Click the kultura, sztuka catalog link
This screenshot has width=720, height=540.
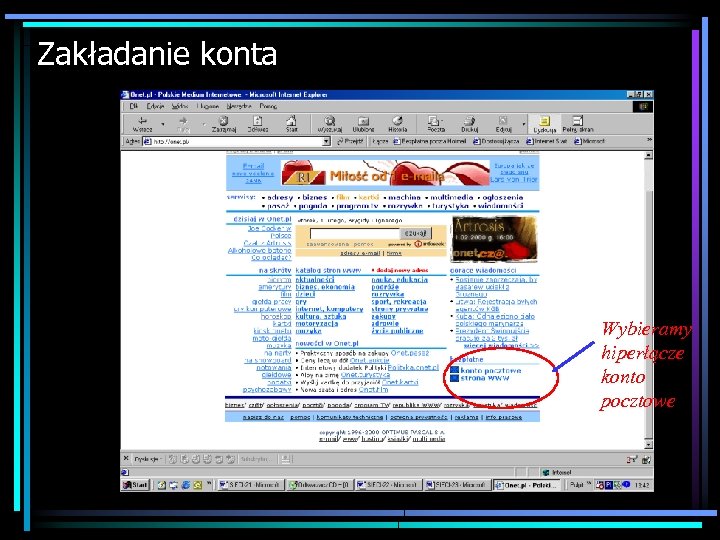point(321,316)
